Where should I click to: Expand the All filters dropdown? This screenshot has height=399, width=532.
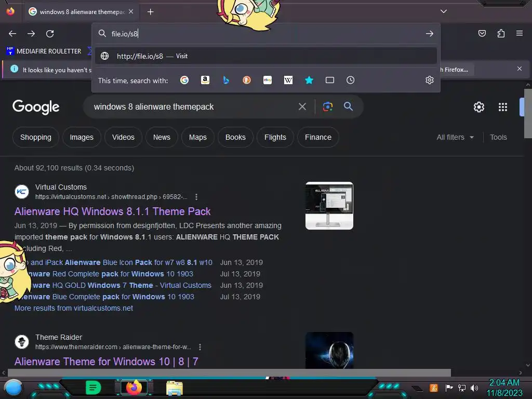coord(455,137)
